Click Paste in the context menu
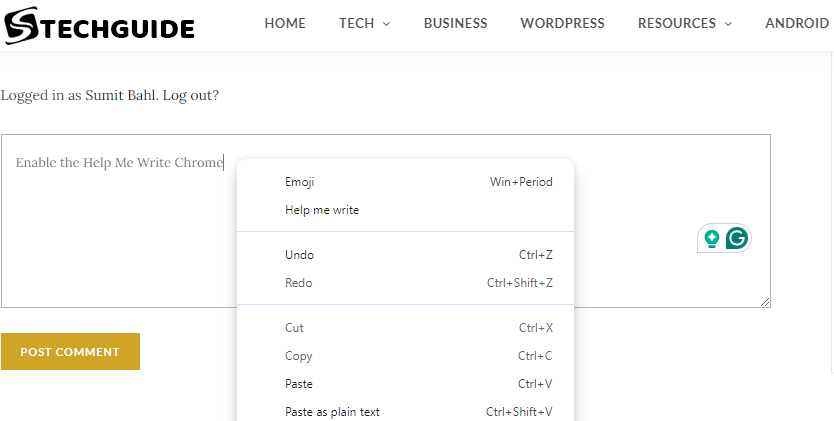 pyautogui.click(x=298, y=384)
